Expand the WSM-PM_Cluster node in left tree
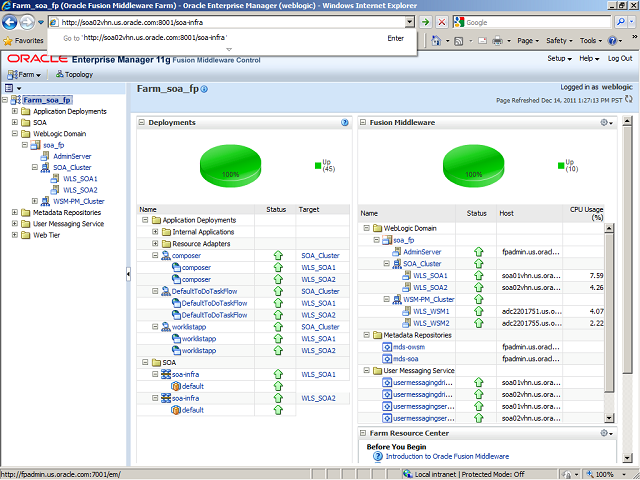Screen dimensions: 640x480 35,201
